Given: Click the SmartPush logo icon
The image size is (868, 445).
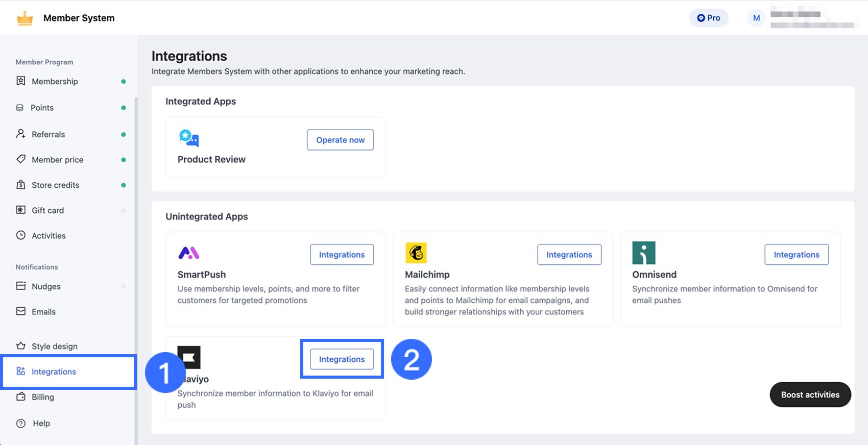Looking at the screenshot, I should point(188,253).
